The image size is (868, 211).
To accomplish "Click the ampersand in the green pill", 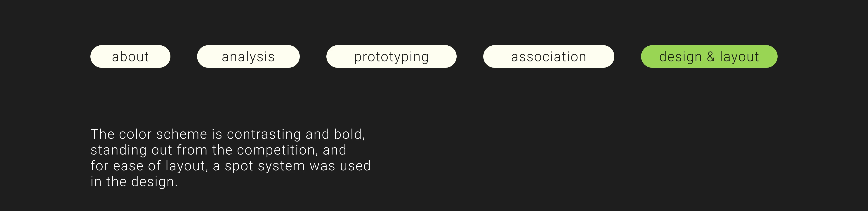I will (x=711, y=56).
